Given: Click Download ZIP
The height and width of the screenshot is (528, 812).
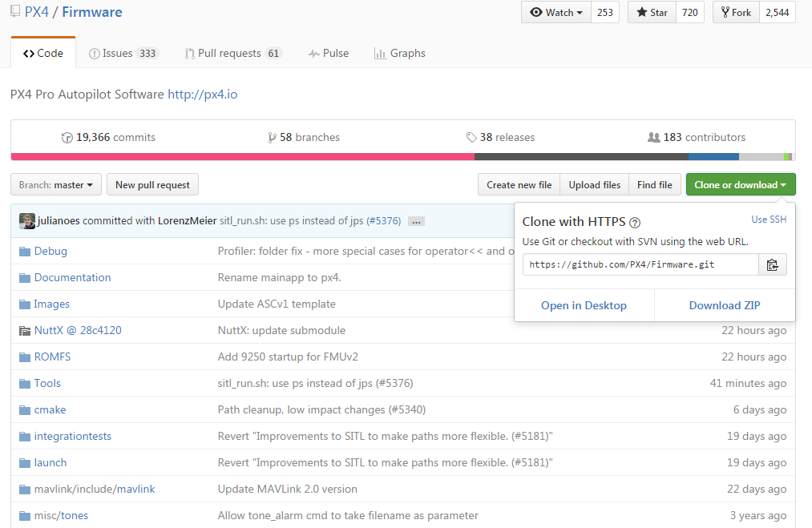Looking at the screenshot, I should coord(725,305).
